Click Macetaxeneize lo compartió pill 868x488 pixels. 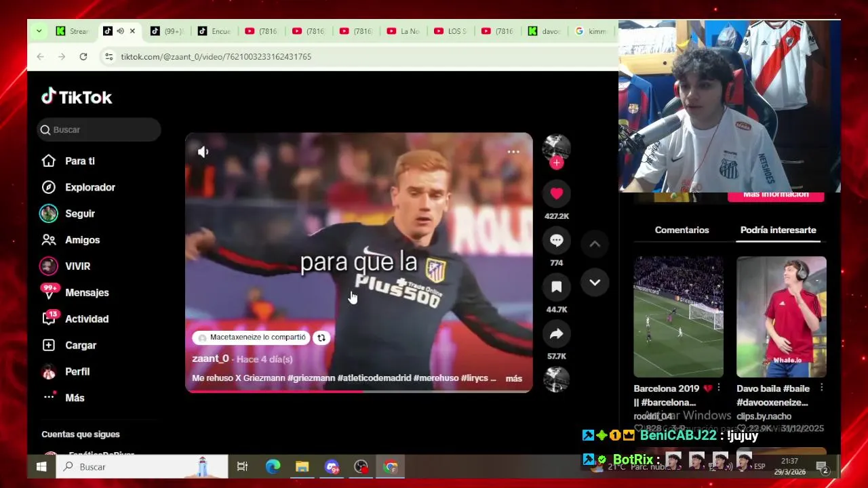pyautogui.click(x=252, y=338)
